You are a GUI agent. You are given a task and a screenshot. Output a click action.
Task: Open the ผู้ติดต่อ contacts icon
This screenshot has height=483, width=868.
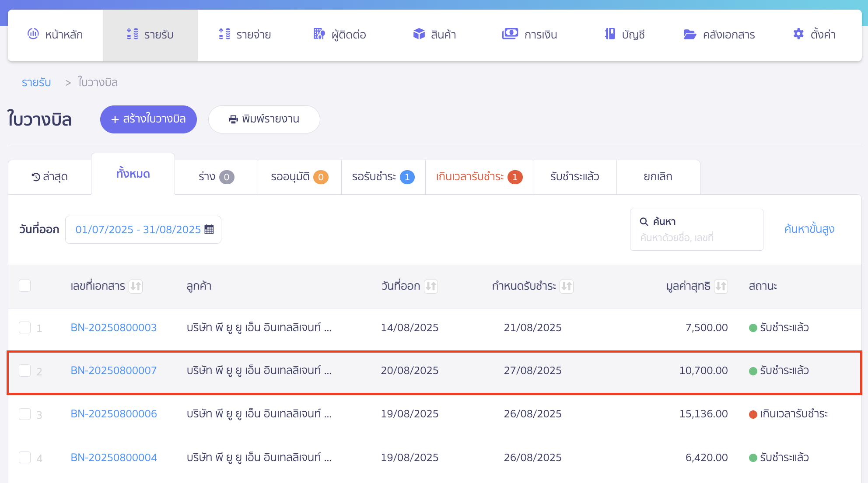coord(319,34)
